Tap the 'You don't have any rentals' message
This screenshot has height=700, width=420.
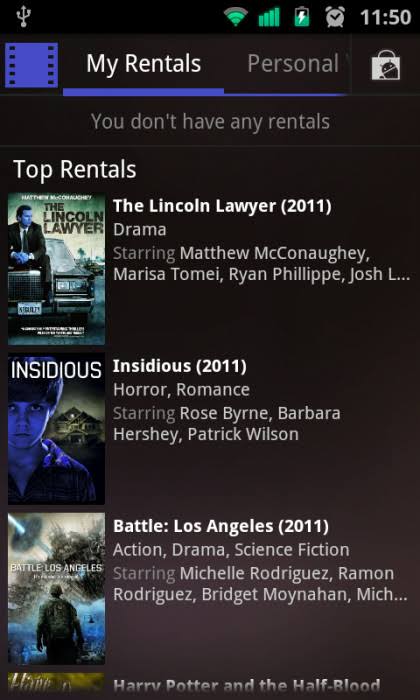(210, 121)
